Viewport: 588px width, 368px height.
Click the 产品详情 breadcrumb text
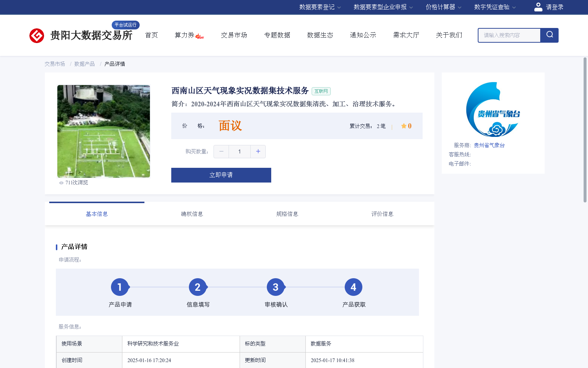click(x=115, y=64)
